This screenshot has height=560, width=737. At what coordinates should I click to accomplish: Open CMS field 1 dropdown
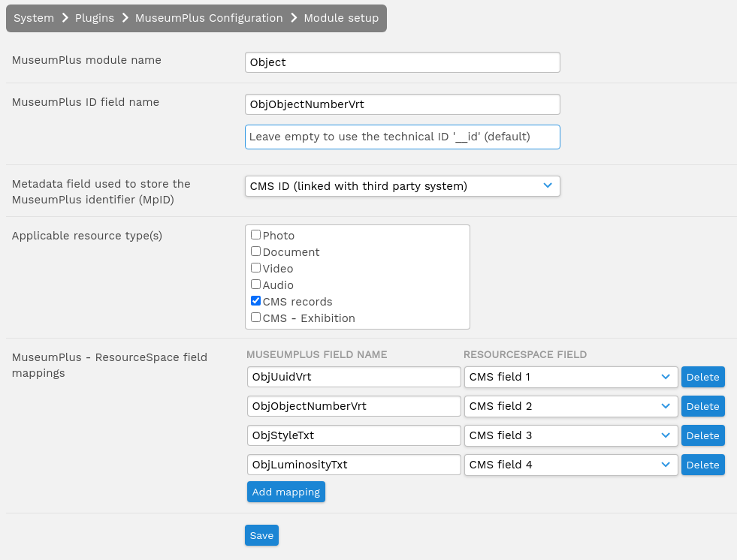(571, 377)
